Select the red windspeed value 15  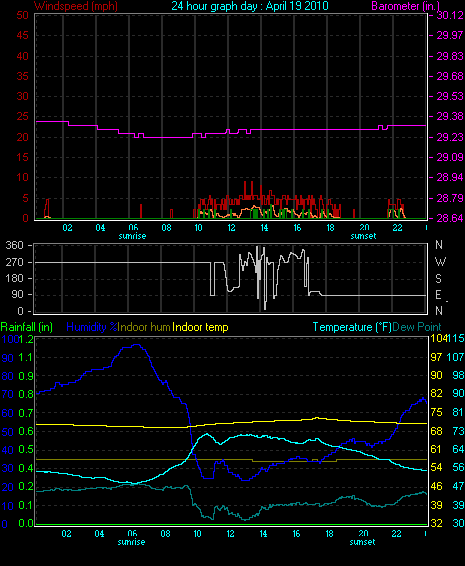point(22,157)
